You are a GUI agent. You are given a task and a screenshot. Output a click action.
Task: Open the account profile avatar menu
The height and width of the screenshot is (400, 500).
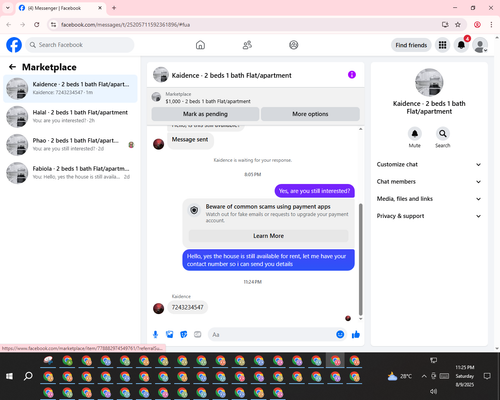480,45
